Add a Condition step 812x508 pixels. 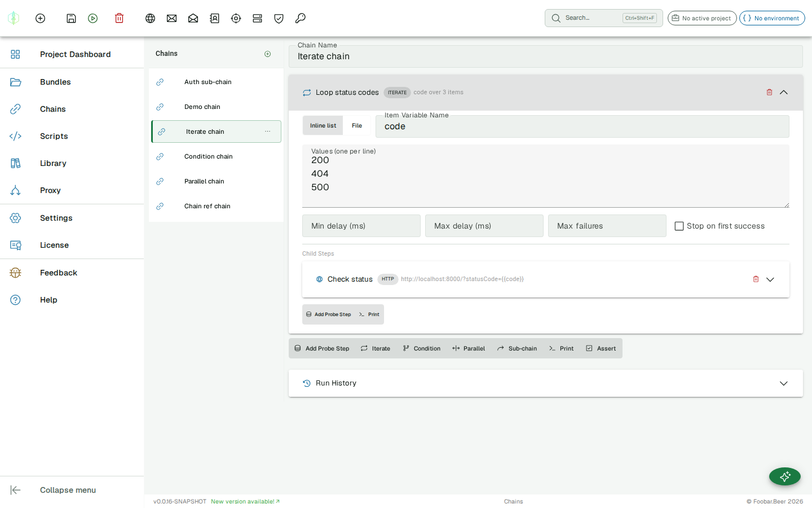tap(422, 348)
